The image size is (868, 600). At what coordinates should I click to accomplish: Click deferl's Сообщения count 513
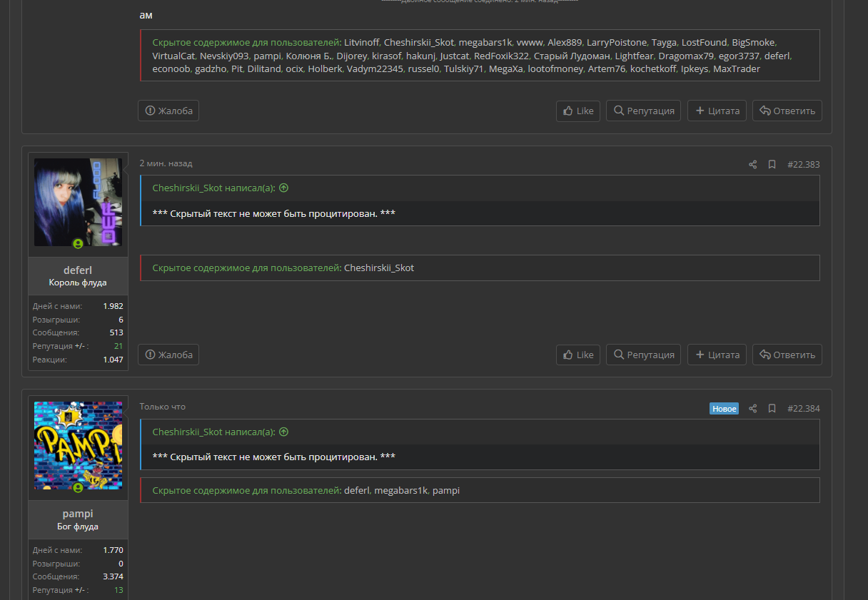(x=116, y=332)
